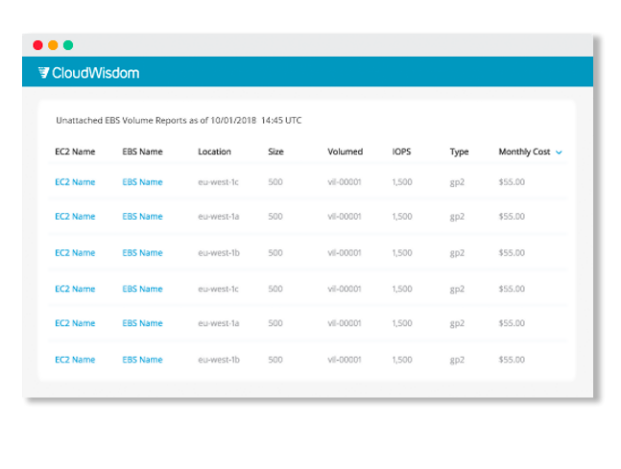Click the yellow minimize window dot
The height and width of the screenshot is (469, 621).
(x=53, y=45)
